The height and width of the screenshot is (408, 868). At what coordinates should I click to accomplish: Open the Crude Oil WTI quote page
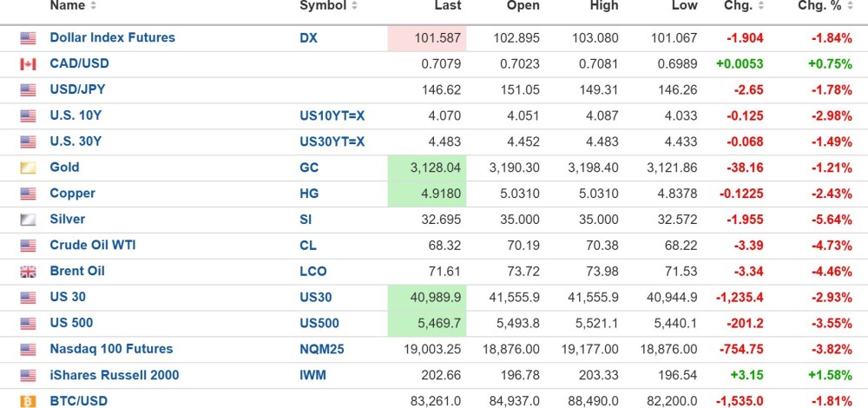click(92, 245)
